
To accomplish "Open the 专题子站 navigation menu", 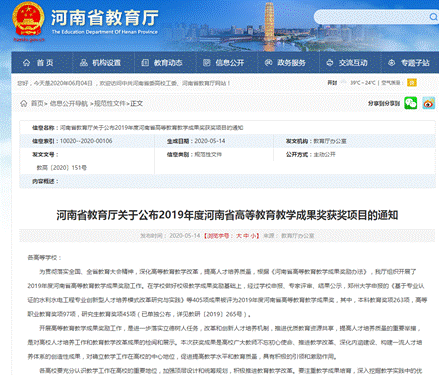I will tap(409, 63).
